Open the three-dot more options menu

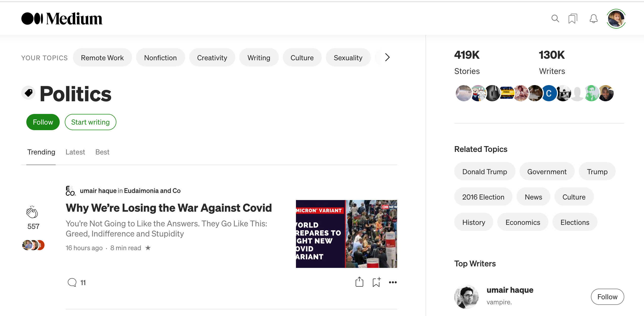pos(393,282)
